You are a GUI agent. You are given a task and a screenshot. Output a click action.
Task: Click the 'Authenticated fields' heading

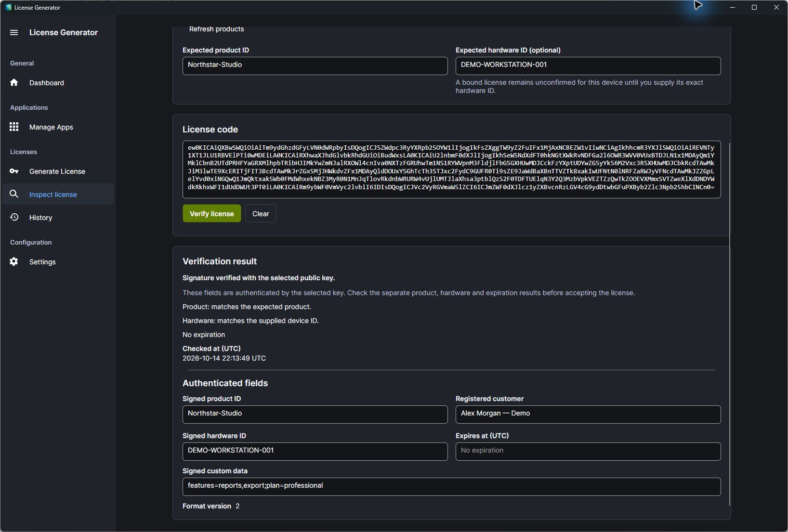click(225, 383)
